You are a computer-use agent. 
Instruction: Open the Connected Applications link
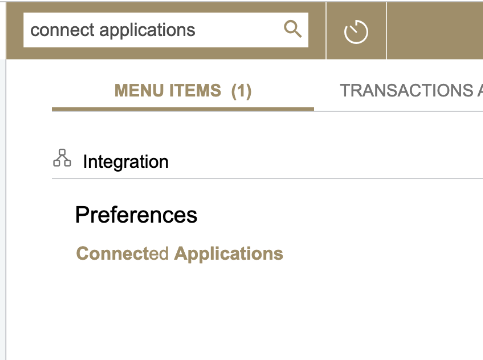coord(180,254)
